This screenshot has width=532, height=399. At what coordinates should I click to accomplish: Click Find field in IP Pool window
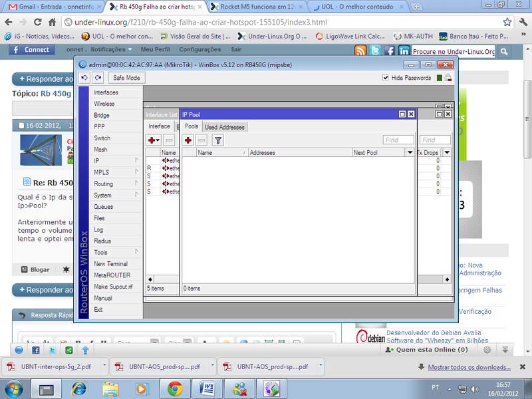click(x=398, y=140)
